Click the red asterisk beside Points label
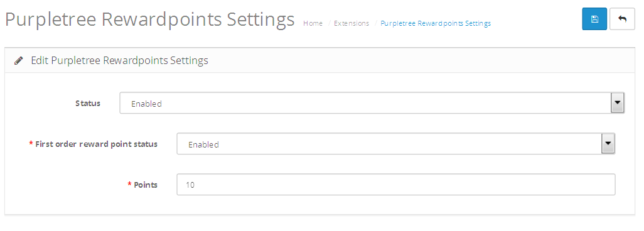 point(130,185)
